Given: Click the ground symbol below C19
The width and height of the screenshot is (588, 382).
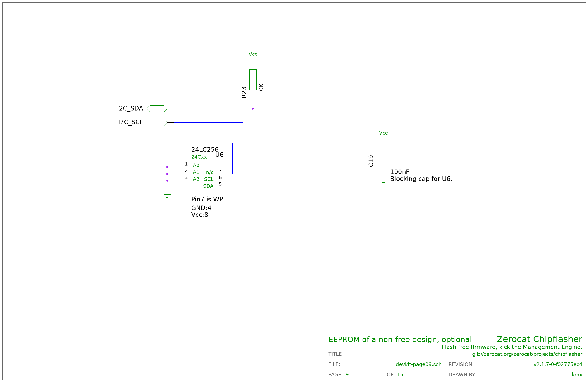Looking at the screenshot, I should coord(383,182).
